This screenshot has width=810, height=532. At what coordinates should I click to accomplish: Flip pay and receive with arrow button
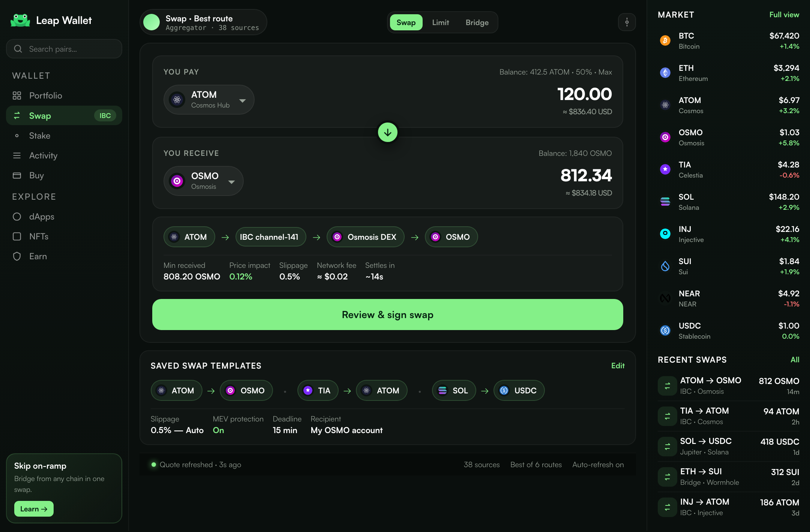pos(388,132)
